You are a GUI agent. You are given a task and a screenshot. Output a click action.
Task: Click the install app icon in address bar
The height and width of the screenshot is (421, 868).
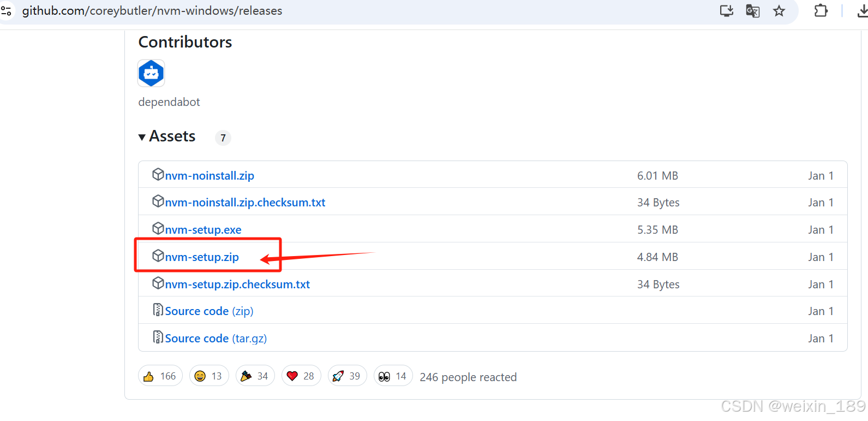tap(727, 11)
